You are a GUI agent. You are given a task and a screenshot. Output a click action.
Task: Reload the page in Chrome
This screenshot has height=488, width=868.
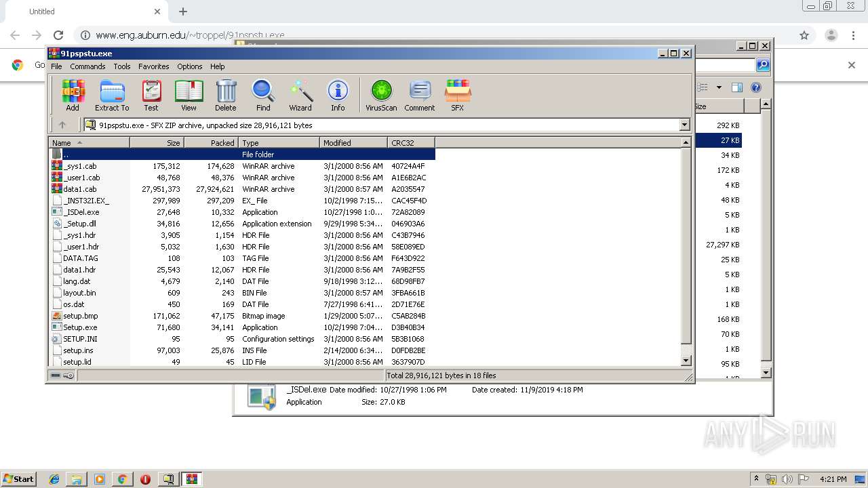point(58,35)
